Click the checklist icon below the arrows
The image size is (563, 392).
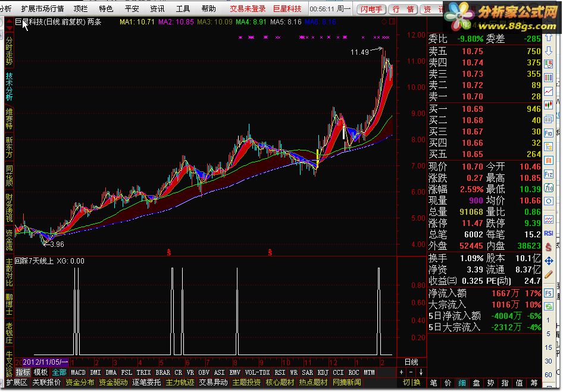pos(548,64)
